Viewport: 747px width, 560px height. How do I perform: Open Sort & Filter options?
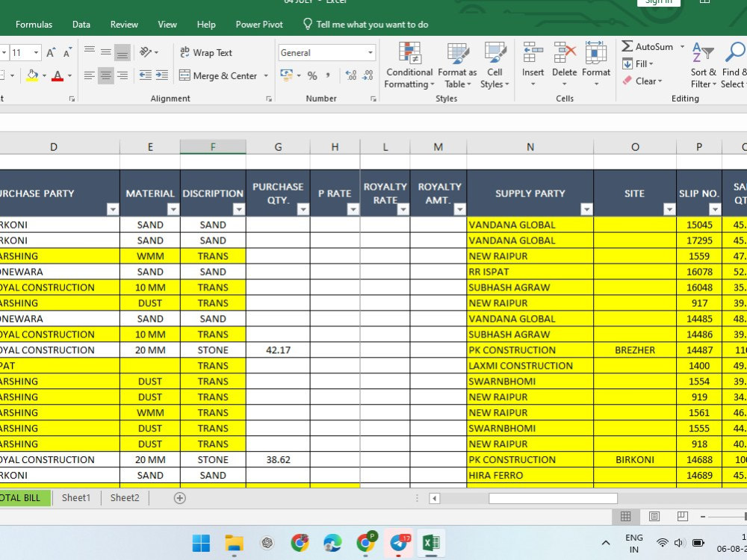point(704,66)
